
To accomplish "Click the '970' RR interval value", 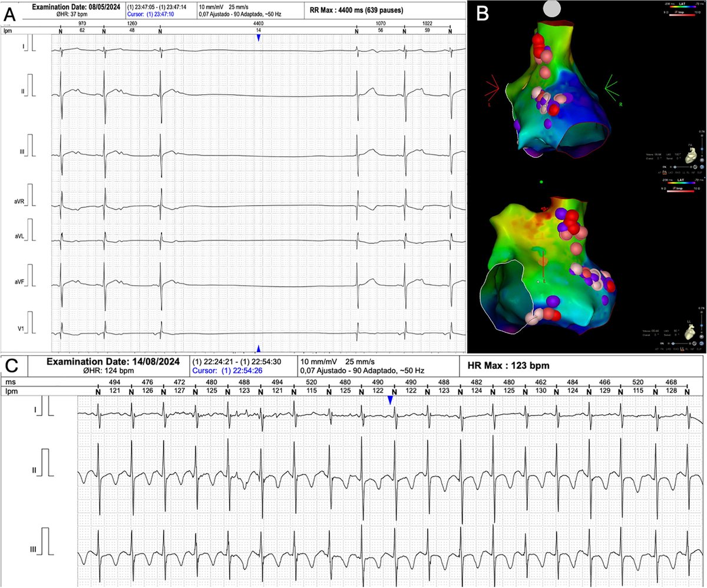I will [82, 24].
